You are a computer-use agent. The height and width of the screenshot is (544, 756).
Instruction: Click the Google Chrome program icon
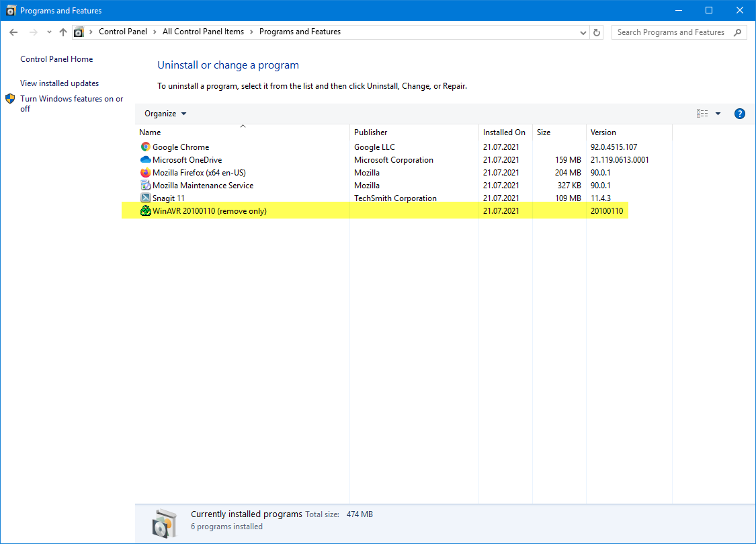[x=145, y=147]
